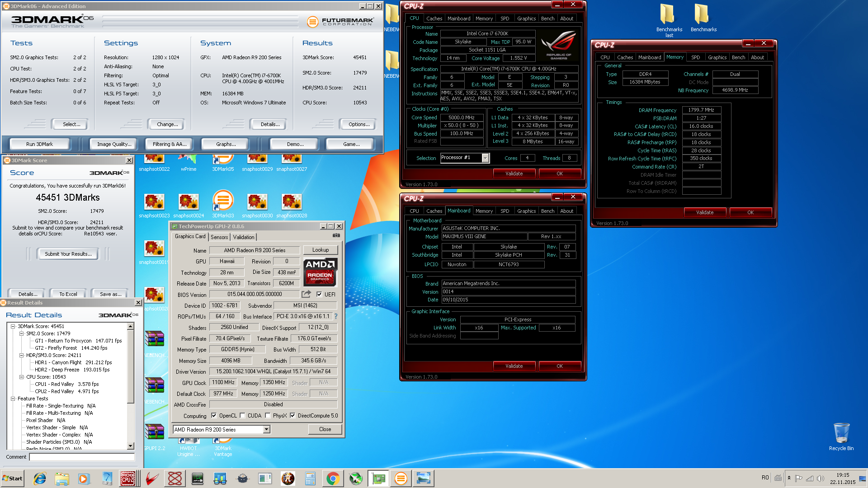Collapse the CPU Score: 10543 node

[21, 377]
